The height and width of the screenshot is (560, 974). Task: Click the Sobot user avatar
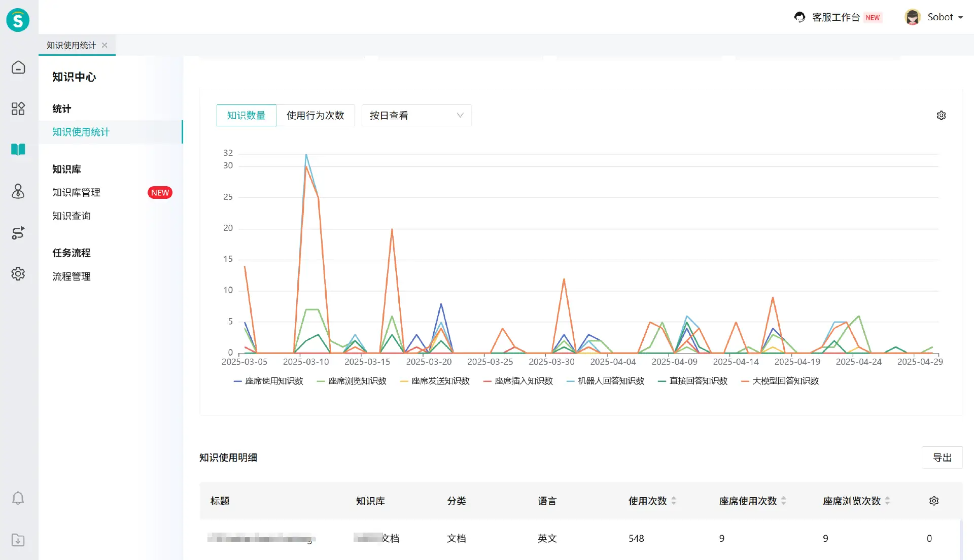(x=913, y=17)
